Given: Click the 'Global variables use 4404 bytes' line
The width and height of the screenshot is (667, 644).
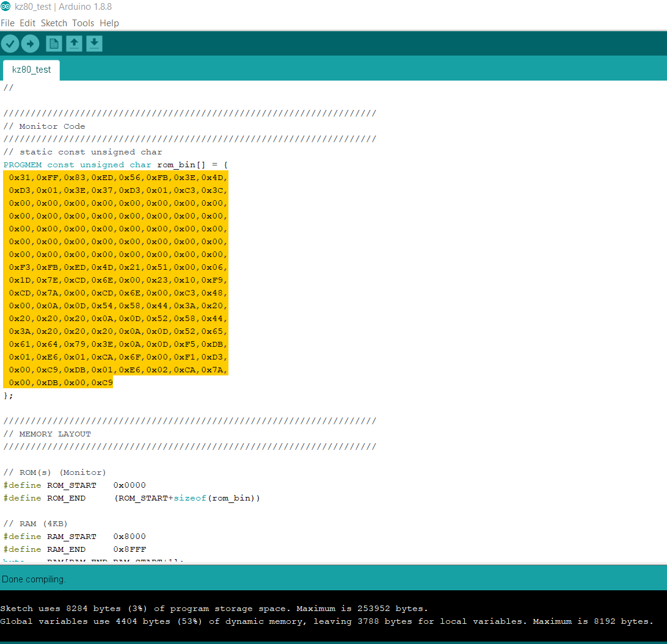Looking at the screenshot, I should 327,621.
